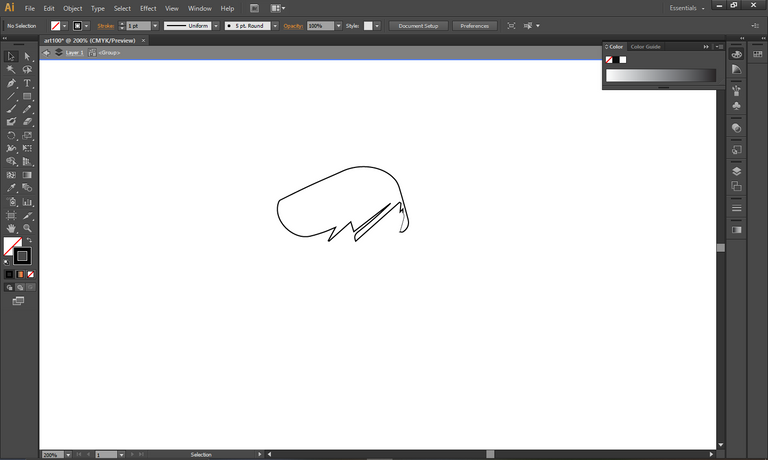Select the Eyedropper tool
Image resolution: width=768 pixels, height=460 pixels.
(11, 188)
